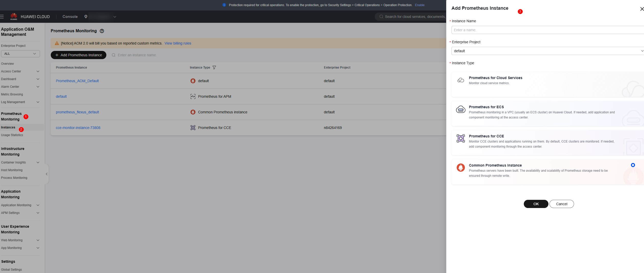Click Console in the top bar
Screen dimensions: 644x273
70,17
